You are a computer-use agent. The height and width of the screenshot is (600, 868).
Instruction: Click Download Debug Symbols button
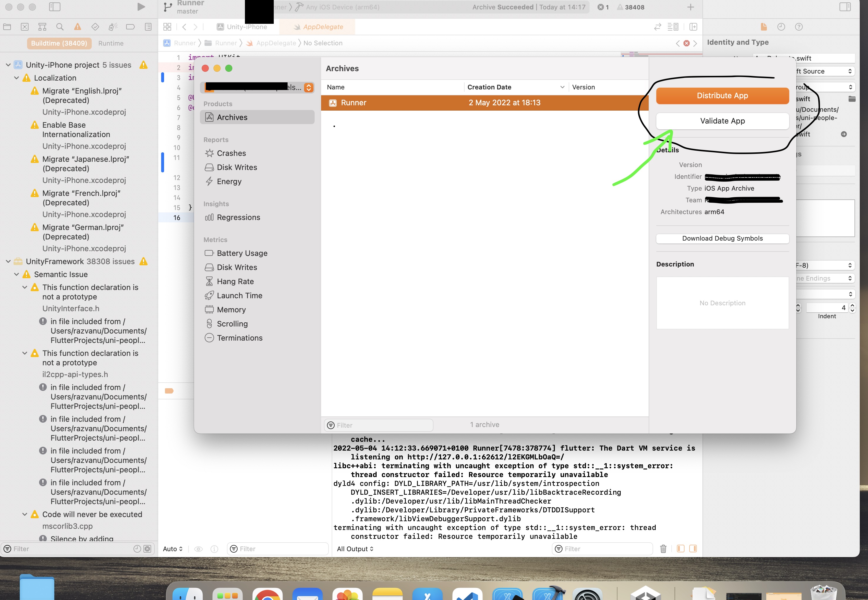tap(722, 238)
